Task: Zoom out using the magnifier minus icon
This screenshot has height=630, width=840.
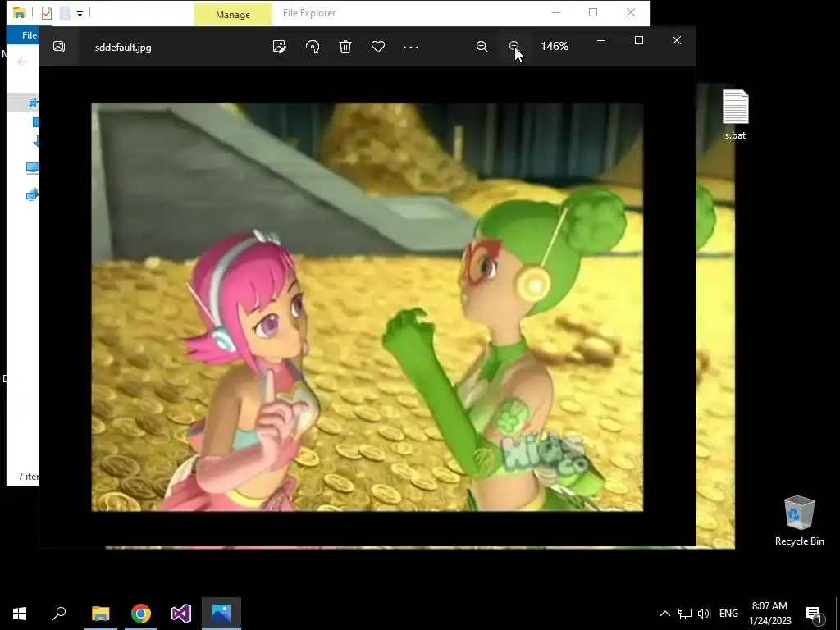Action: point(482,47)
